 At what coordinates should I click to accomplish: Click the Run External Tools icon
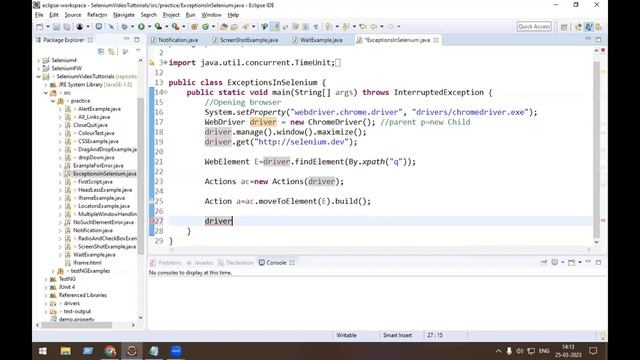click(x=175, y=27)
